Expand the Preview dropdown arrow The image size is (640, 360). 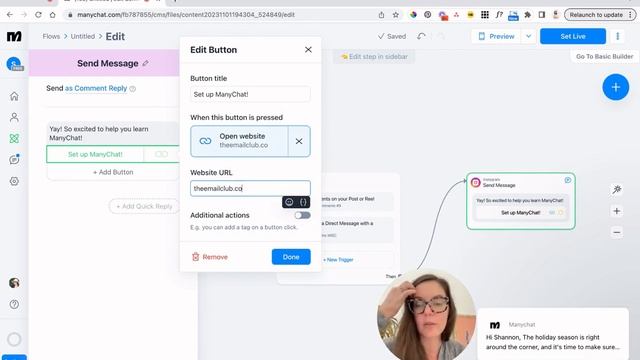[x=529, y=36]
